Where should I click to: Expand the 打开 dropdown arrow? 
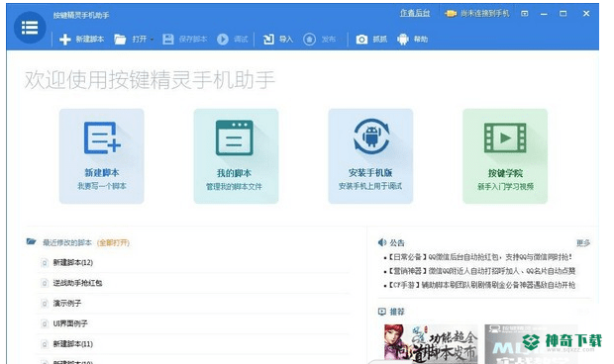152,40
